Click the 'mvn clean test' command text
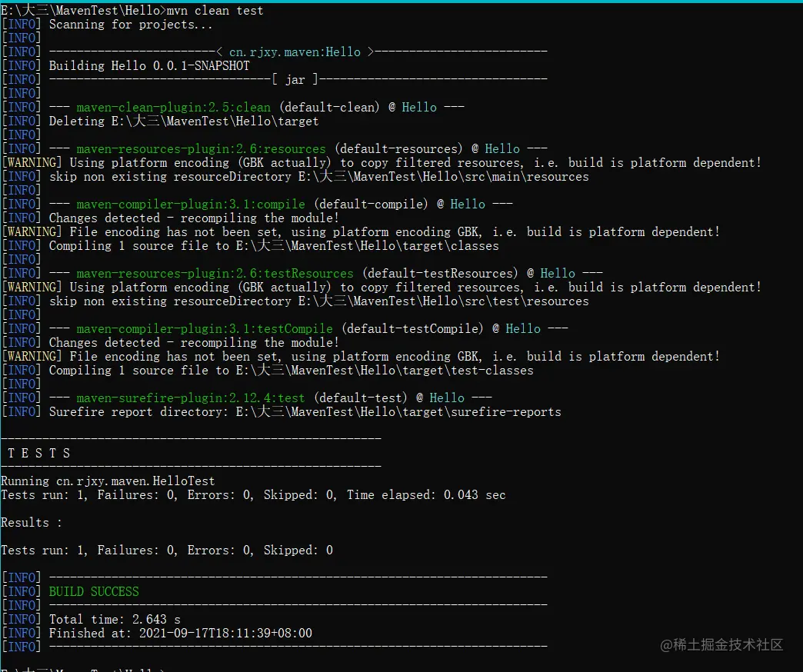 (x=215, y=10)
